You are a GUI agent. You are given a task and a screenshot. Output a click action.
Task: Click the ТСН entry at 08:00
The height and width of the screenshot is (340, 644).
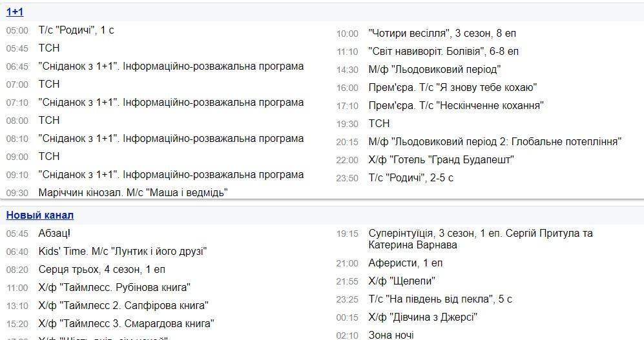49,120
